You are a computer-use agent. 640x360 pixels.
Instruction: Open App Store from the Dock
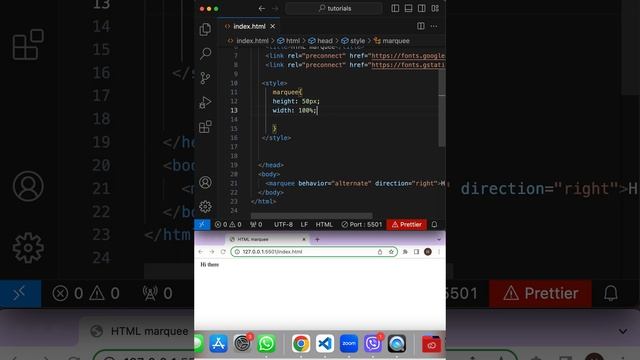[x=218, y=344]
